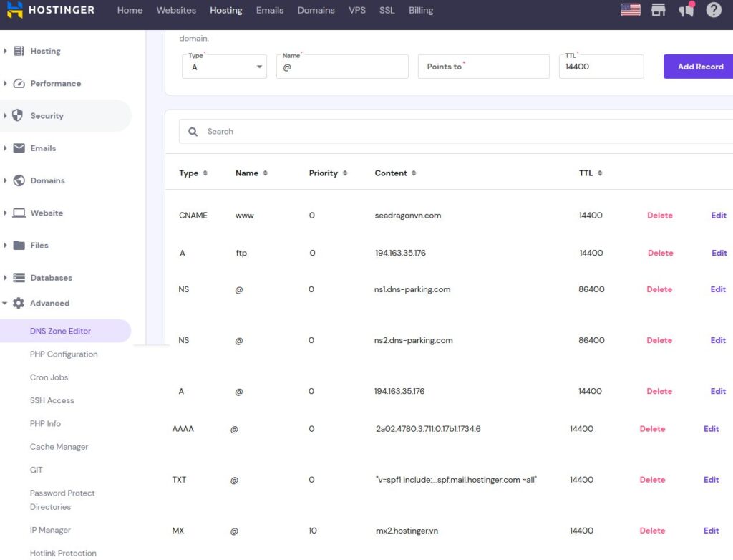The image size is (733, 560).
Task: Open the VPS tab in top navigation
Action: point(356,10)
